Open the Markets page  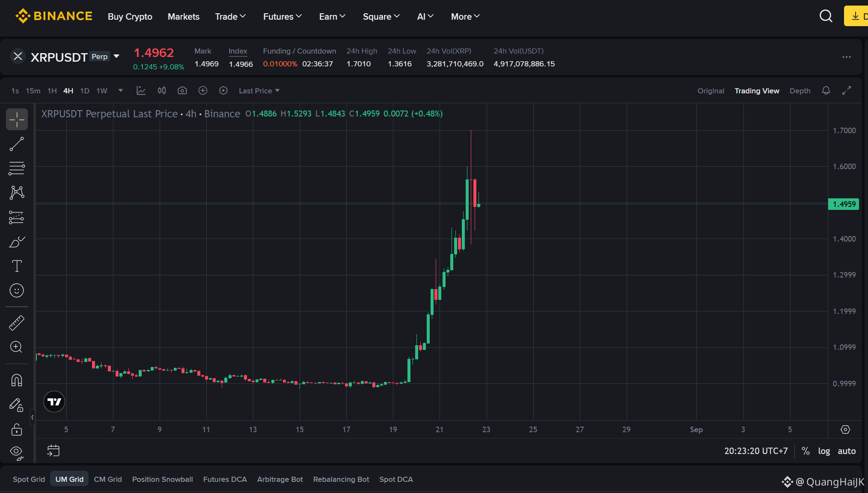coord(184,17)
